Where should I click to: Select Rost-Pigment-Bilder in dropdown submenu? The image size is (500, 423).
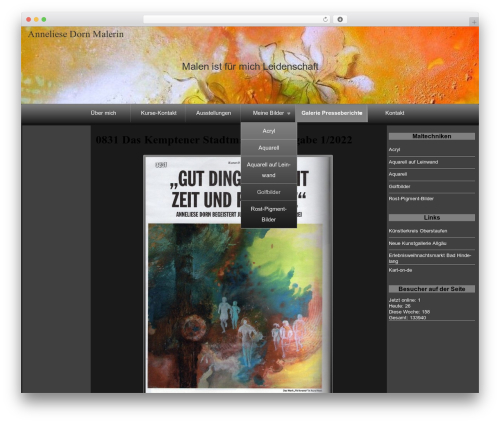pyautogui.click(x=269, y=214)
